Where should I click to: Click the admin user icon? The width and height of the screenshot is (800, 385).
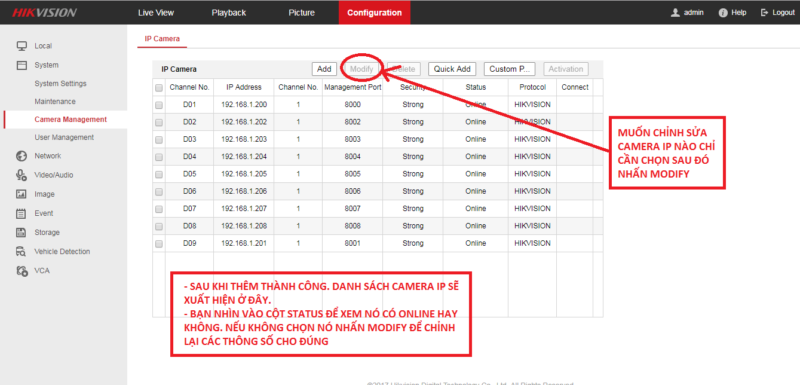676,13
